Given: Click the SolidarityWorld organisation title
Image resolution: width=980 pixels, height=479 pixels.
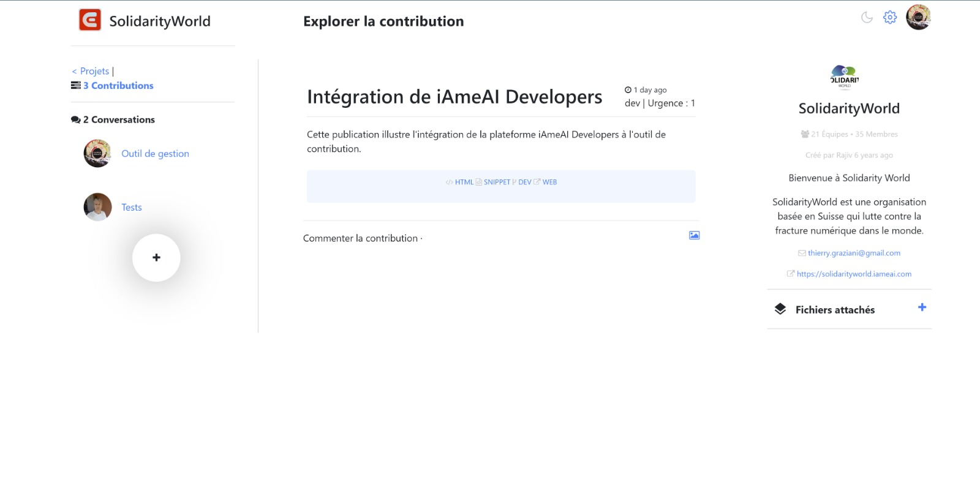Looking at the screenshot, I should (x=849, y=108).
